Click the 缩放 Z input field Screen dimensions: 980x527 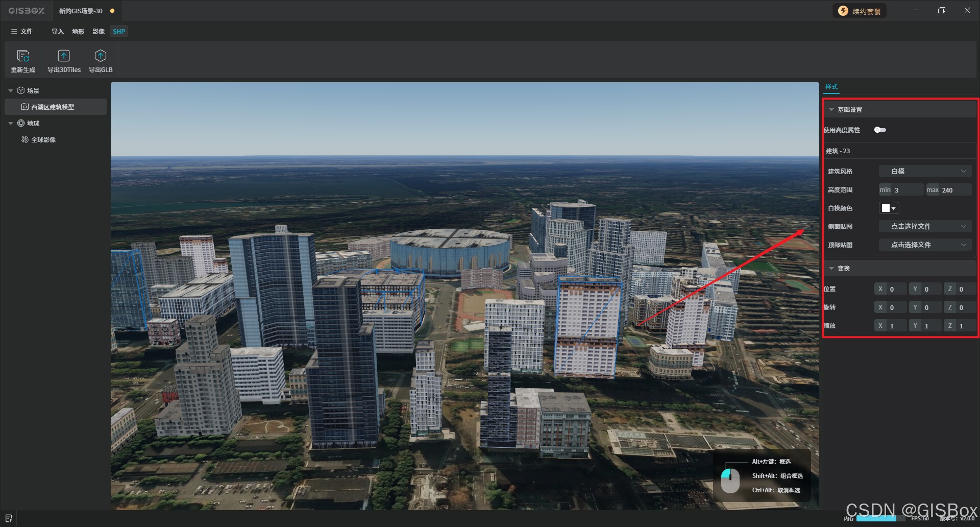pyautogui.click(x=960, y=326)
